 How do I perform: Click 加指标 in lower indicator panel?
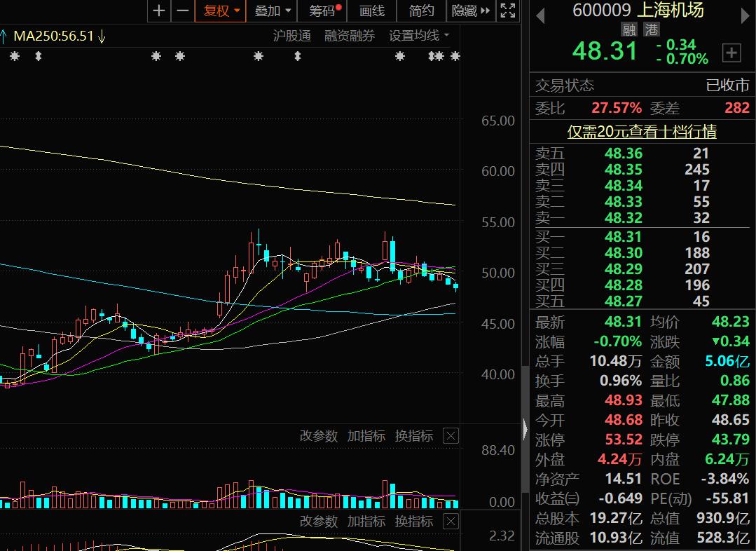pyautogui.click(x=366, y=522)
